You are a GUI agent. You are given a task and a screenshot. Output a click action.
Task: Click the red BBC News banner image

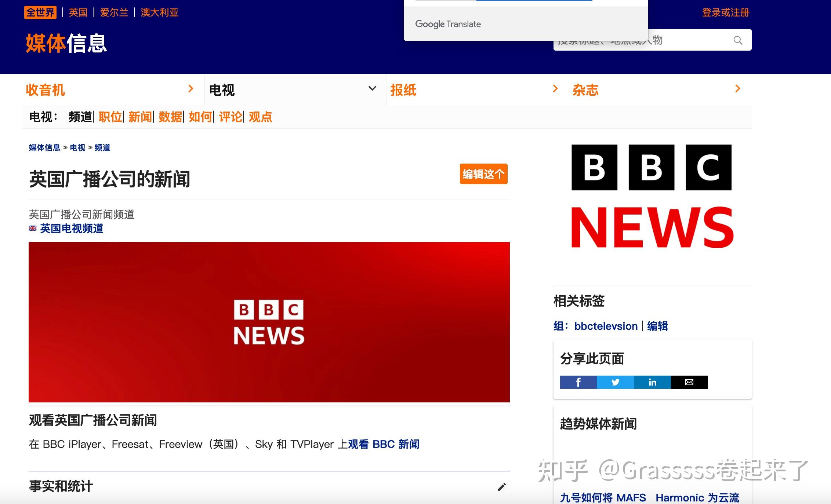point(269,322)
